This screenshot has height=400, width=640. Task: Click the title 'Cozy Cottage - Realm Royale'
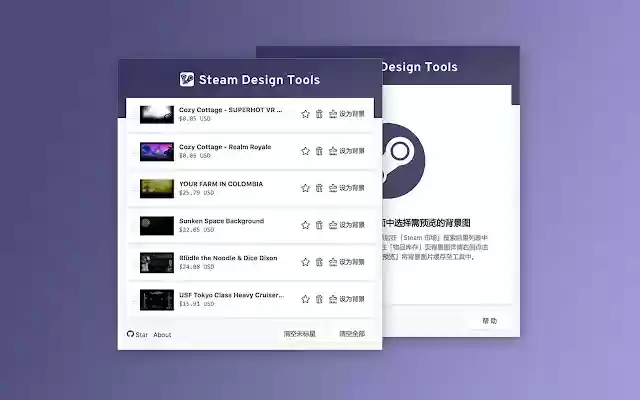click(225, 147)
